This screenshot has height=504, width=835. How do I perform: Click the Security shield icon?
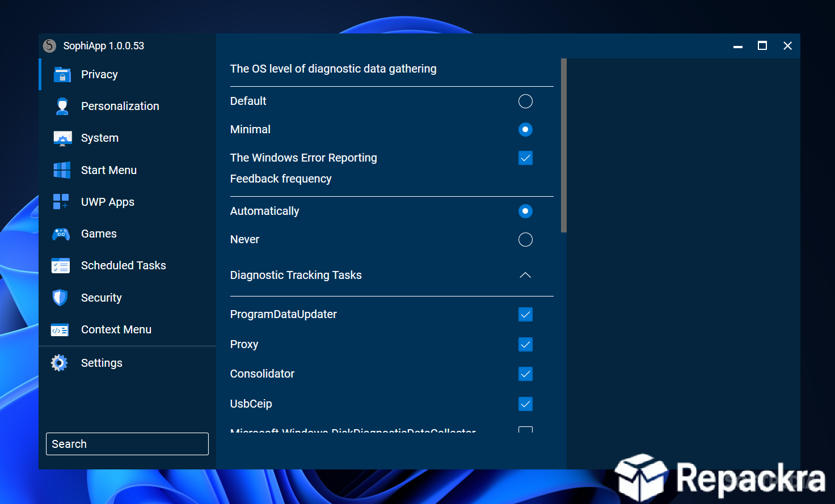(60, 298)
